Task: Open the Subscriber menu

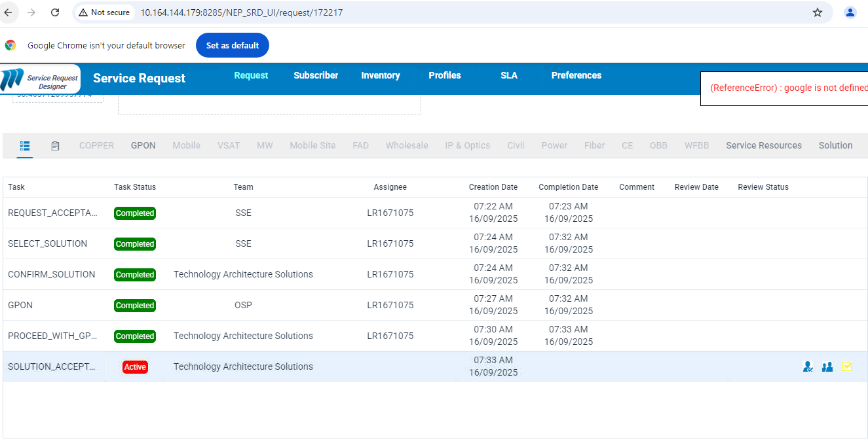Action: click(x=316, y=75)
